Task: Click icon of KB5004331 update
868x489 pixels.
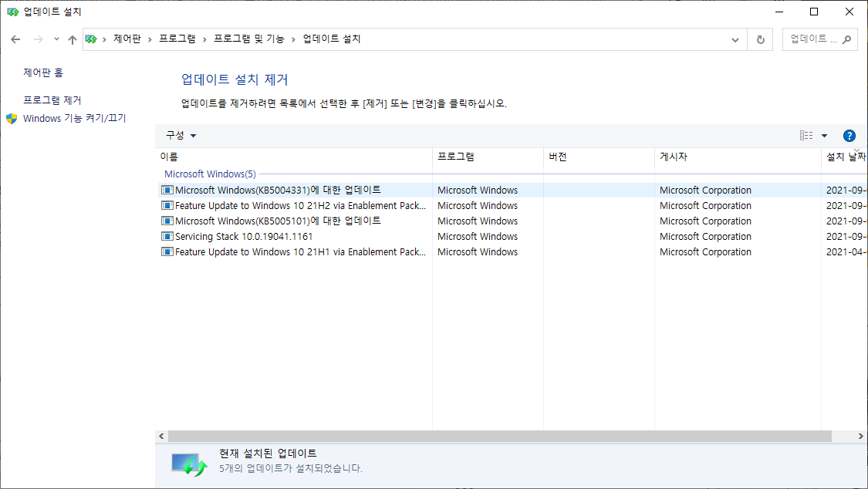Action: click(x=167, y=190)
